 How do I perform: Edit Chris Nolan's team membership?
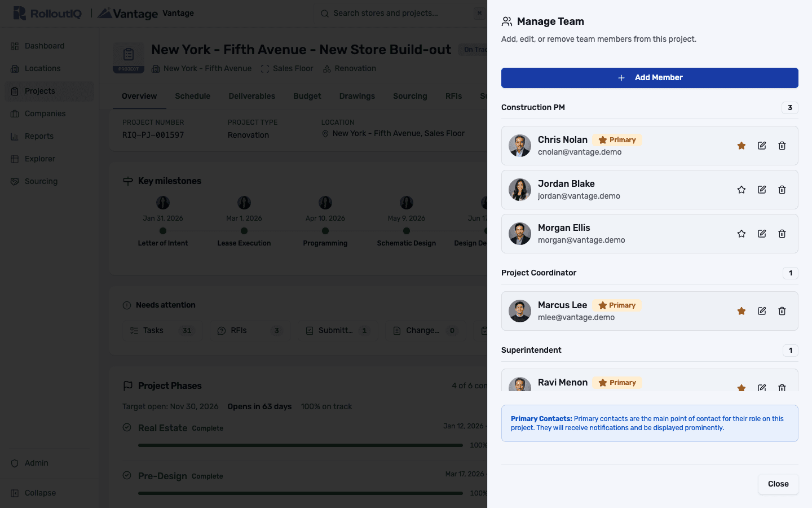[x=762, y=146]
